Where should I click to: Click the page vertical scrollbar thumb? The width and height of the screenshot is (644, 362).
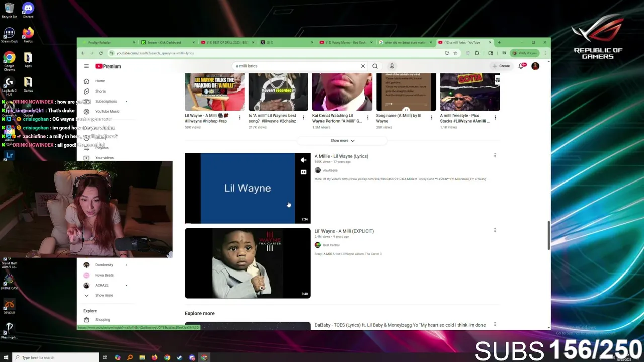point(548,235)
